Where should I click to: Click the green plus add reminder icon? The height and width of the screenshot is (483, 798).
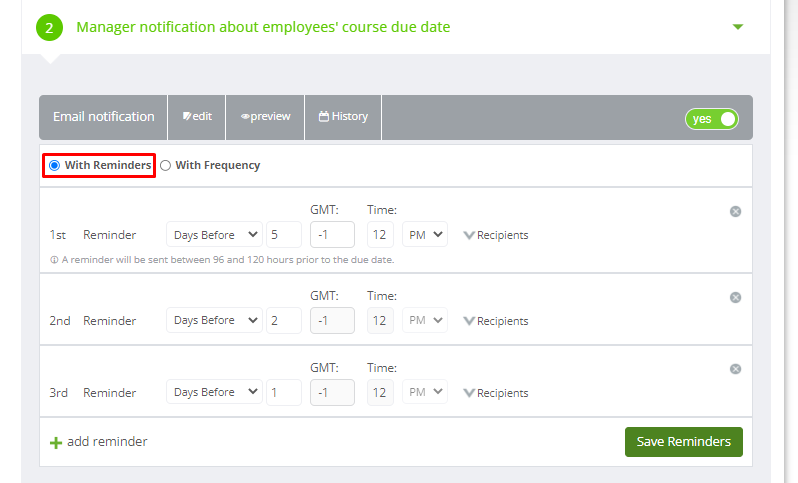(56, 442)
